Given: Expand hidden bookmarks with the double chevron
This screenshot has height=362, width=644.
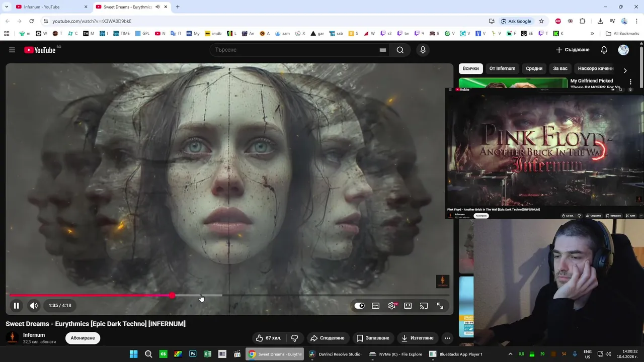Looking at the screenshot, I should [592, 34].
